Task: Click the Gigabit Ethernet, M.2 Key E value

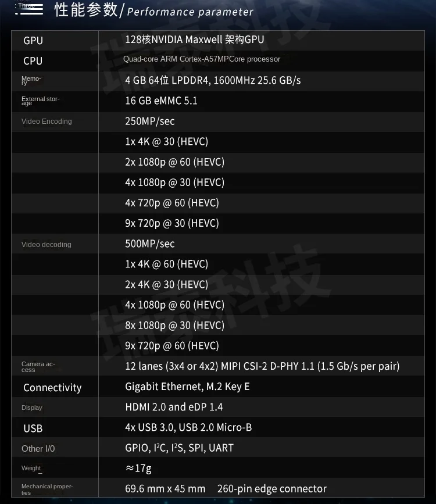Action: (187, 387)
